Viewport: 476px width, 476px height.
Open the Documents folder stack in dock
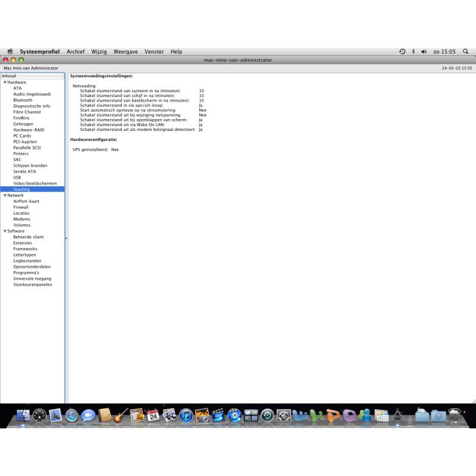422,415
